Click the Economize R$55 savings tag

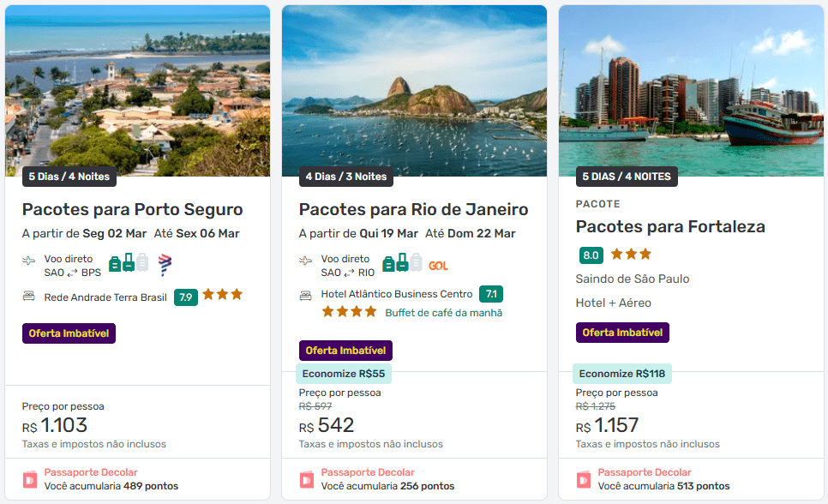(345, 374)
